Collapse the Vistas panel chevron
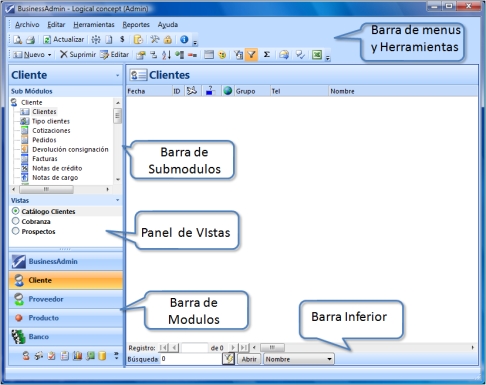Viewport: 486px width, 385px height. click(118, 200)
